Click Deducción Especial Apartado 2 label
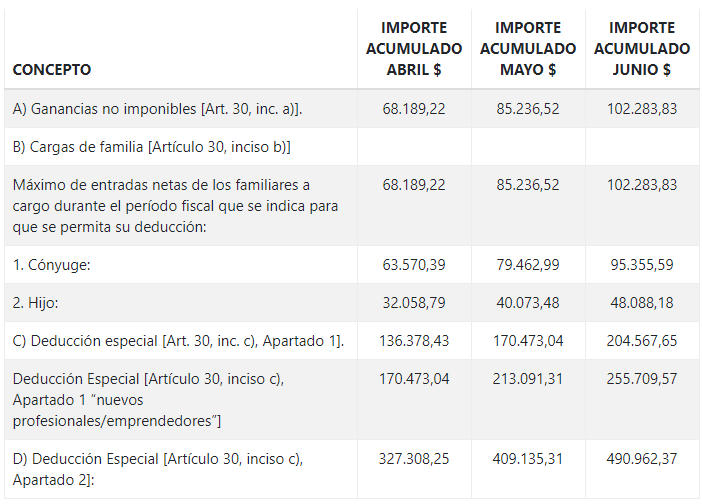The width and height of the screenshot is (702, 504). 158,469
